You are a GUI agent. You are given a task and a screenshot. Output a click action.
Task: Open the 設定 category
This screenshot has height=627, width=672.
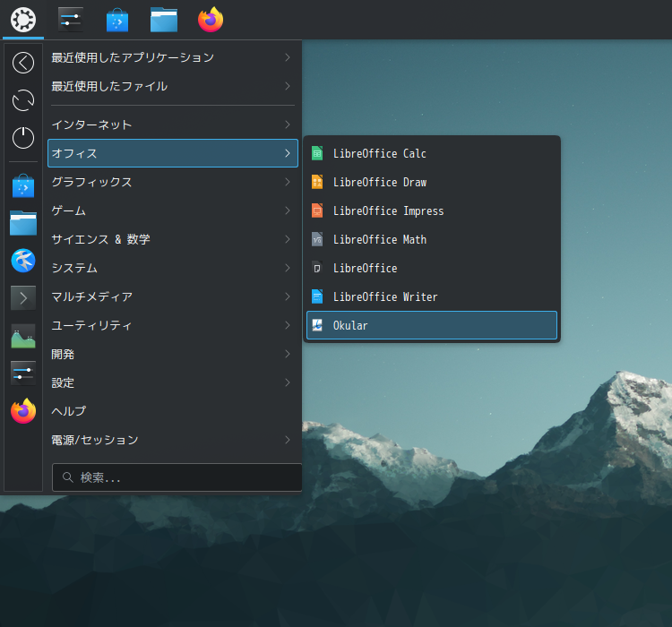pyautogui.click(x=173, y=382)
